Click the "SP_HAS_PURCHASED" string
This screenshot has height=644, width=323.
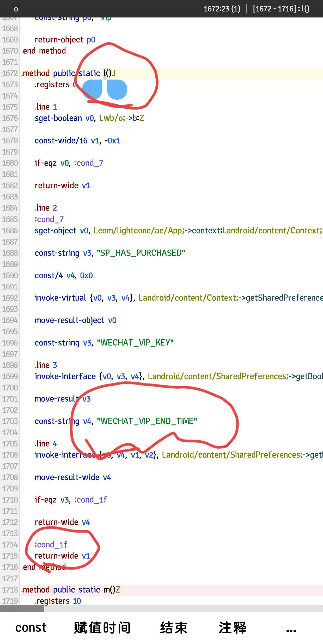[x=141, y=253]
